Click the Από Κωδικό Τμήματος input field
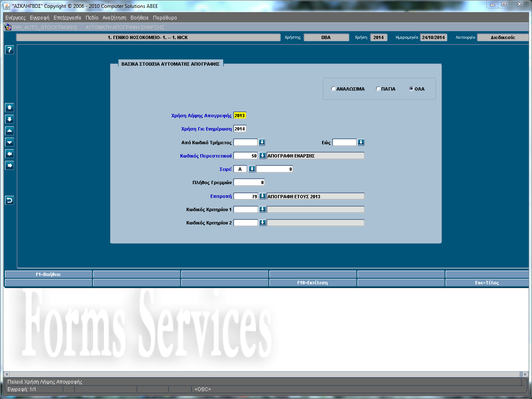The height and width of the screenshot is (399, 532). tap(246, 142)
